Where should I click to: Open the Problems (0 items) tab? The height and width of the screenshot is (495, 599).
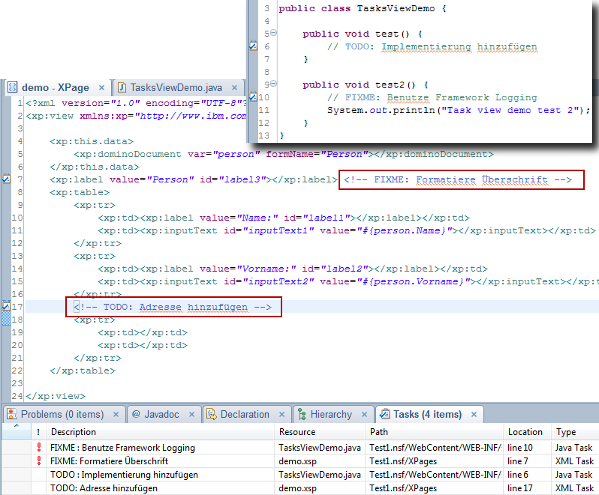(x=62, y=414)
